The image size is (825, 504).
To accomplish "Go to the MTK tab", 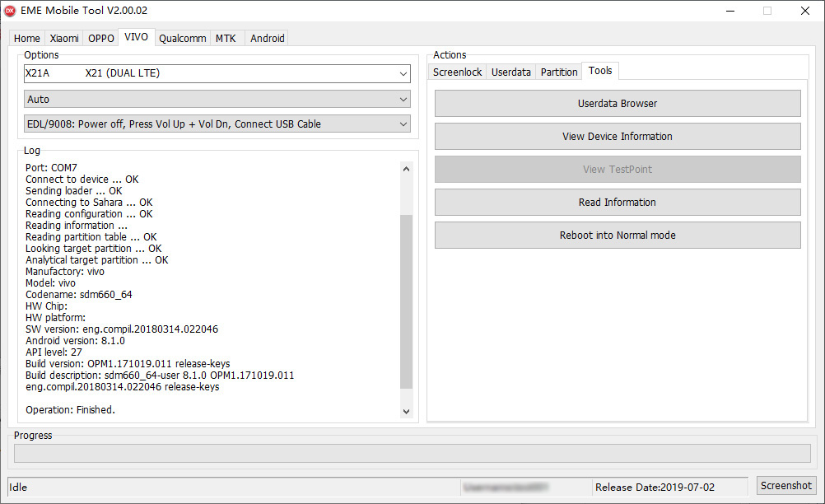I will pos(226,38).
